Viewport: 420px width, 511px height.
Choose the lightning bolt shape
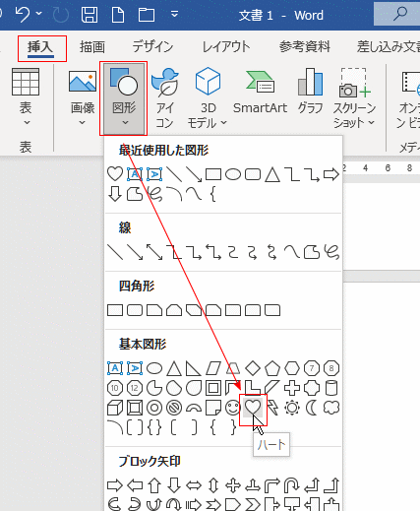[272, 408]
